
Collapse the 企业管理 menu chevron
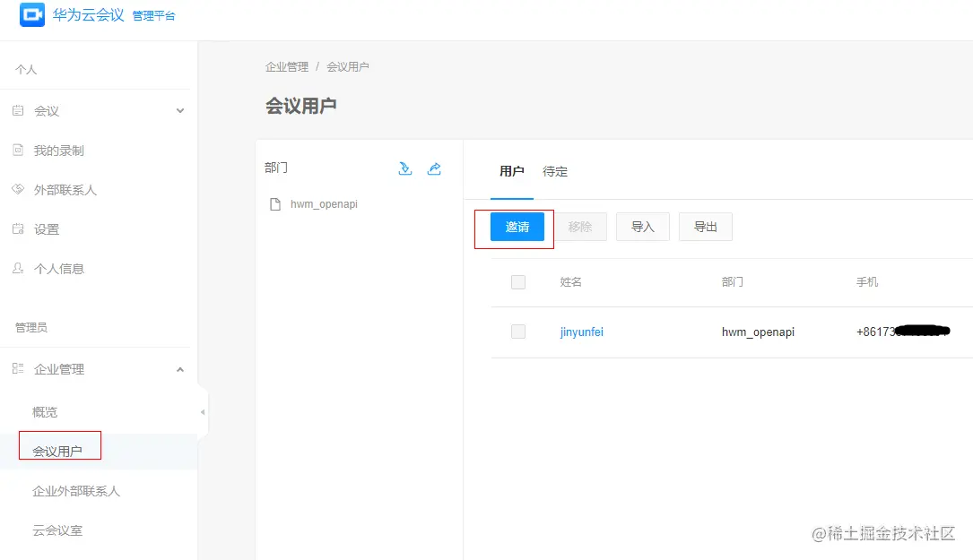[180, 370]
